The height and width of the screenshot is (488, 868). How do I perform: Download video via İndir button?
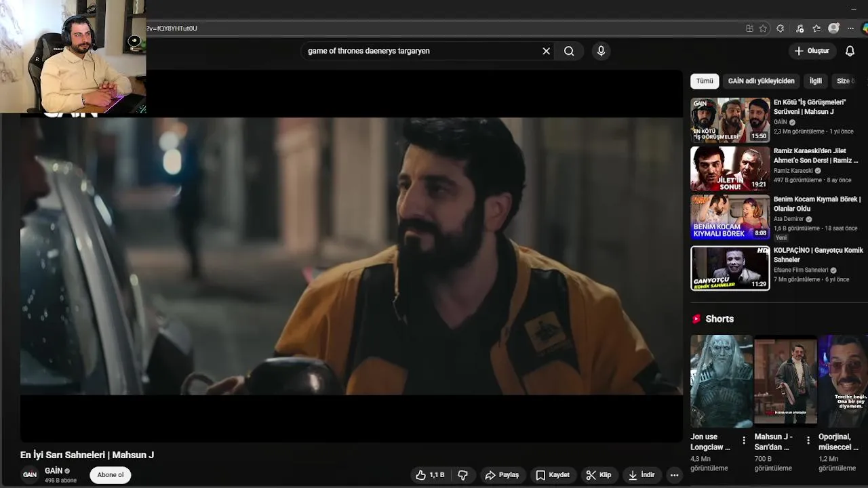click(642, 475)
